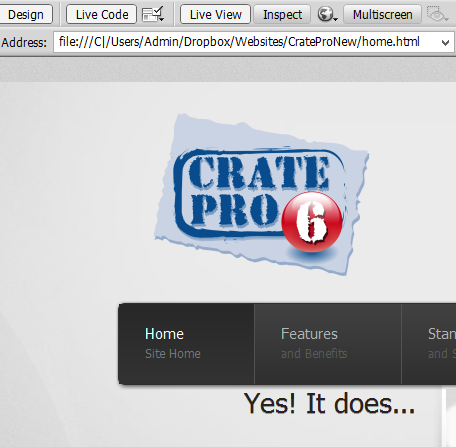Image resolution: width=456 pixels, height=447 pixels.
Task: Click the 'Address:' label
Action: coord(24,43)
